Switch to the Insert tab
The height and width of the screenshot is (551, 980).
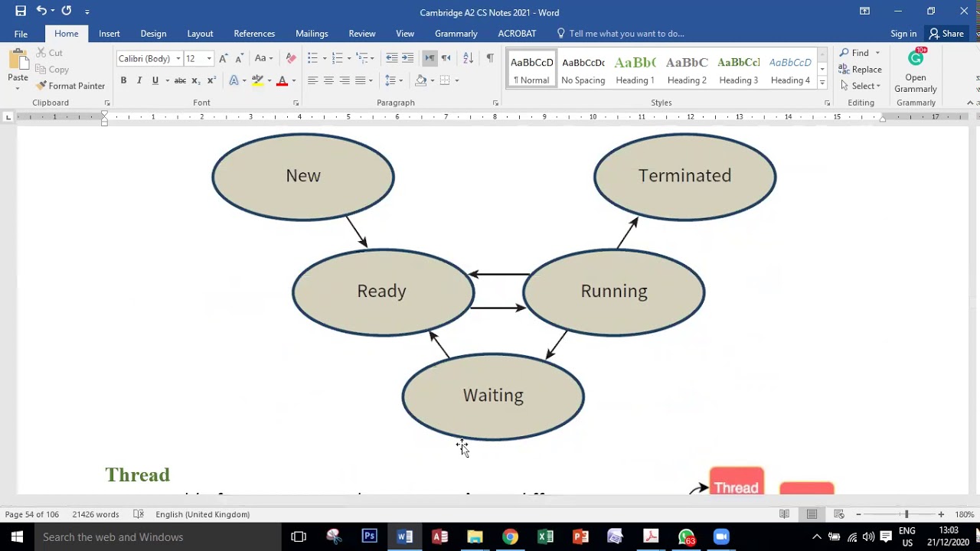109,34
